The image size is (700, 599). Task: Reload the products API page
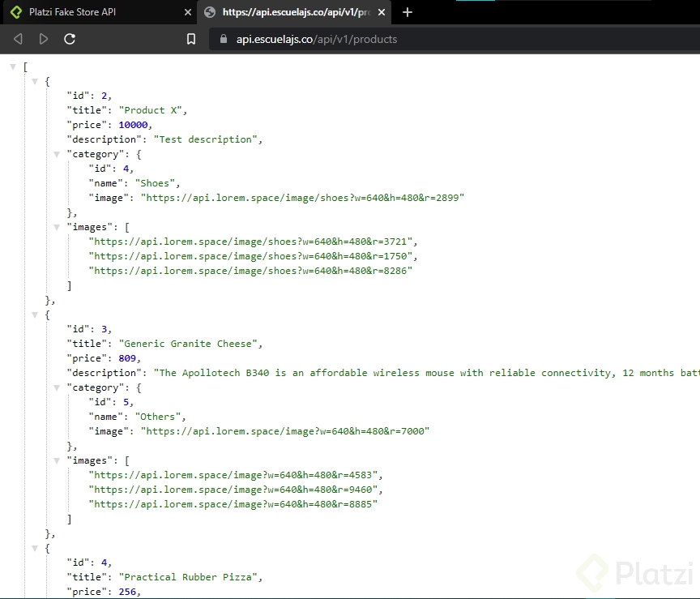[x=70, y=39]
